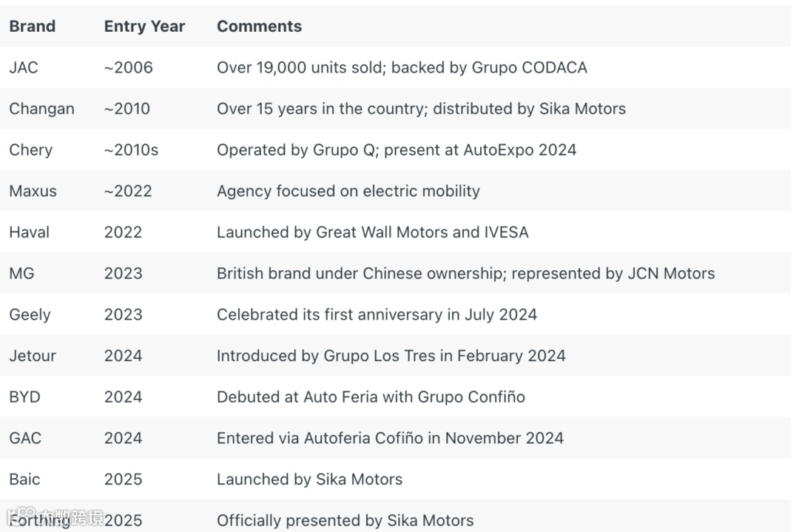Click Geely's first anniversary comment
The height and width of the screenshot is (532, 799).
(x=377, y=314)
